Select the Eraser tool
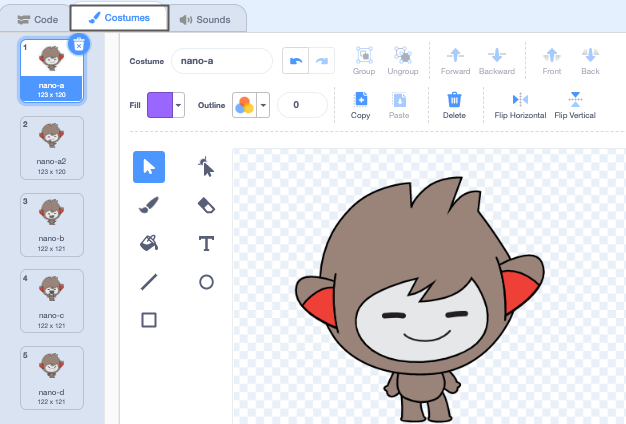The height and width of the screenshot is (424, 626). click(206, 205)
